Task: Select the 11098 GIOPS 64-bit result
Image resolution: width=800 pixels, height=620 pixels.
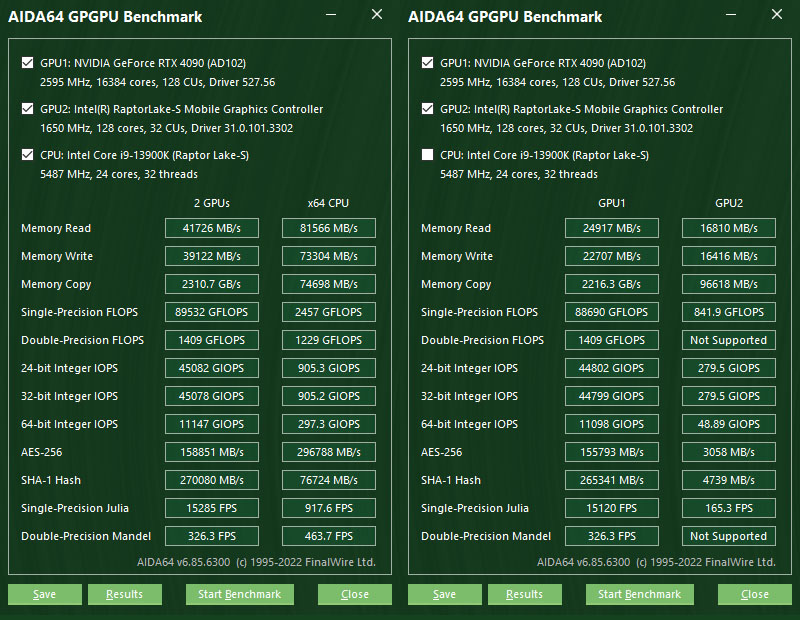Action: click(612, 425)
